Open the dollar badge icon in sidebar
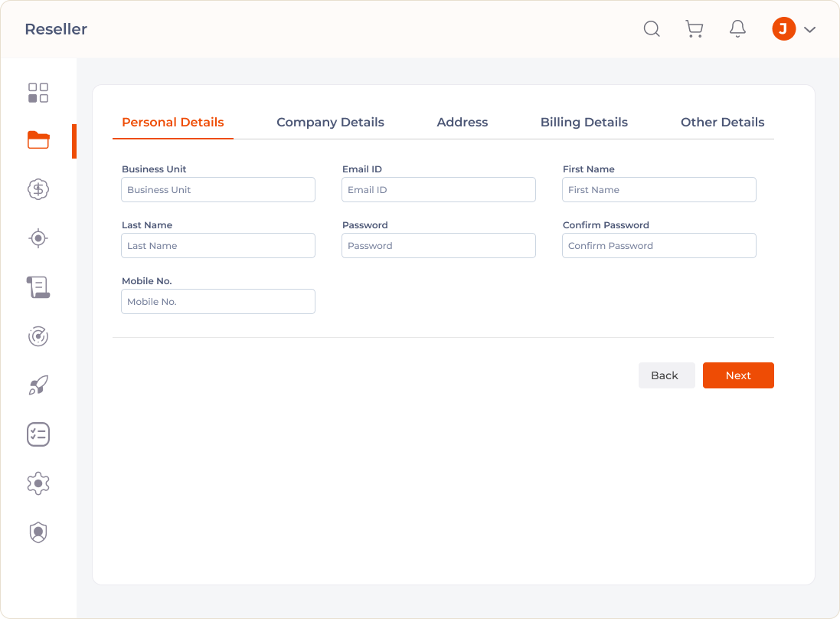The width and height of the screenshot is (840, 619). pos(38,189)
